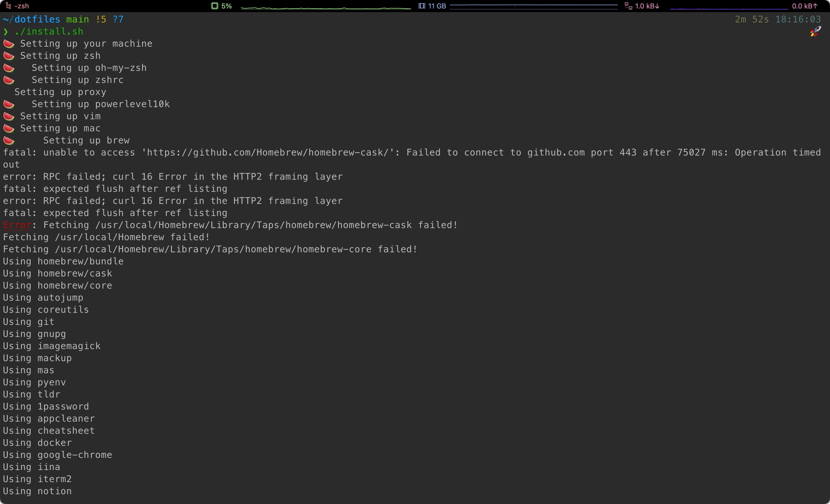Click watermelon icon beside 'Setting up brew'
This screenshot has height=504, width=830.
pyautogui.click(x=9, y=140)
